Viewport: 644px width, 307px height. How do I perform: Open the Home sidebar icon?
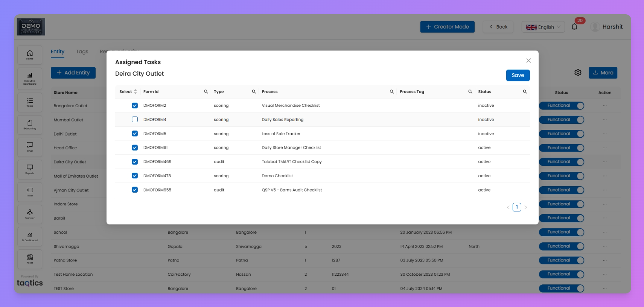click(x=30, y=55)
